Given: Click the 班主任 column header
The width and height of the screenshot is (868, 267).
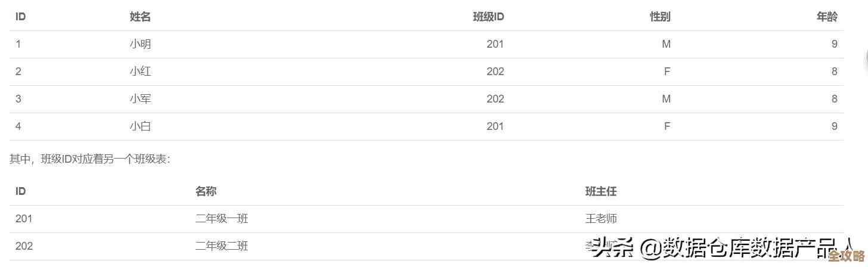Looking at the screenshot, I should click(601, 191).
